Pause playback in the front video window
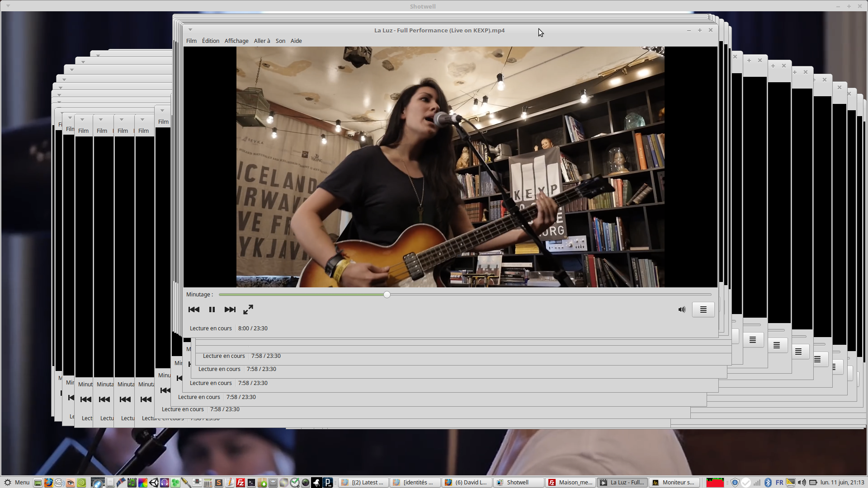The height and width of the screenshot is (488, 868). (x=212, y=310)
